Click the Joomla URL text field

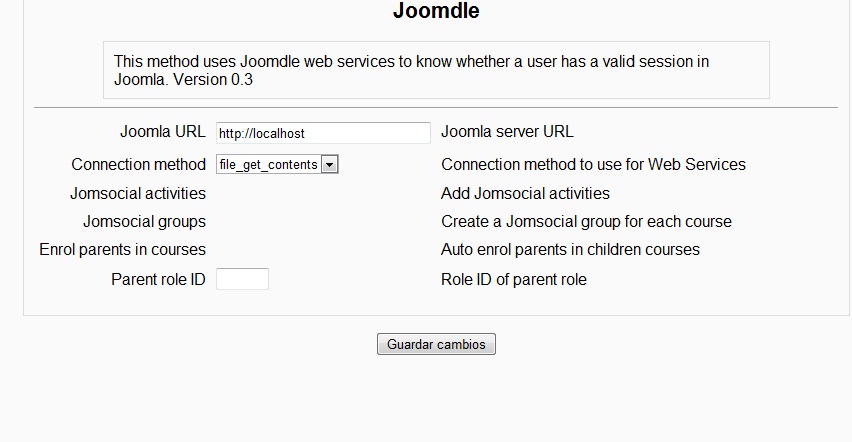322,133
